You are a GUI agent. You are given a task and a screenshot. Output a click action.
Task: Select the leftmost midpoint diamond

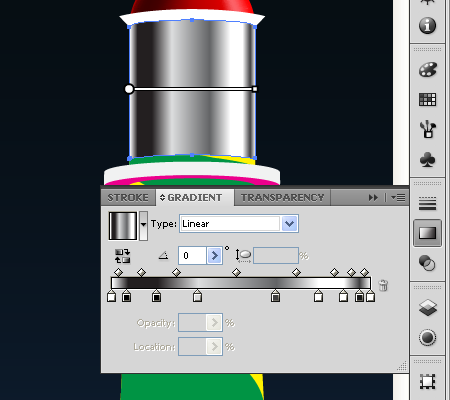118,272
